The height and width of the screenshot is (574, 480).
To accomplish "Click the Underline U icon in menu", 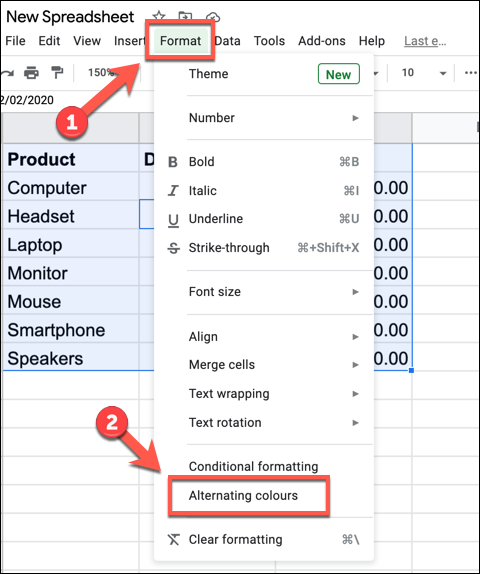I will 173,220.
